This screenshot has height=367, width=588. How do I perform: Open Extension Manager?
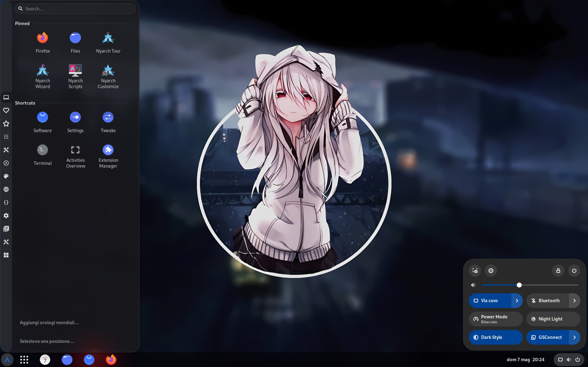pos(108,156)
